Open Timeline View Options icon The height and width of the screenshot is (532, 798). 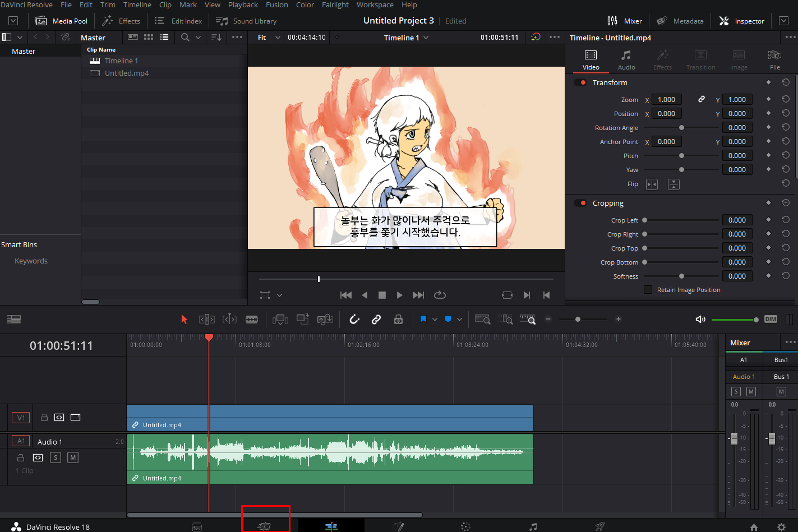[x=14, y=319]
